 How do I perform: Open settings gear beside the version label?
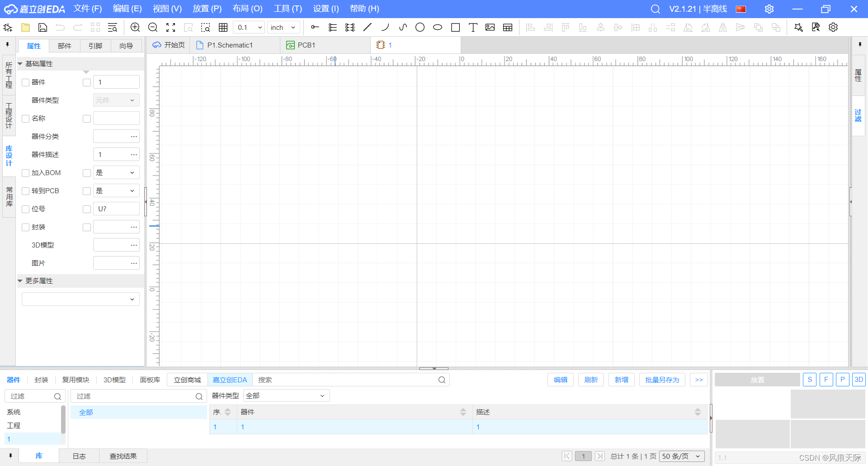coord(769,9)
